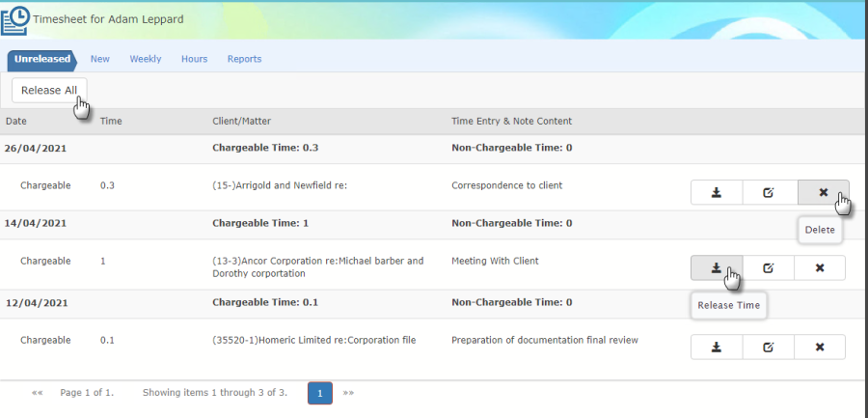Open the Weekly tab
The width and height of the screenshot is (868, 418).
coord(146,59)
